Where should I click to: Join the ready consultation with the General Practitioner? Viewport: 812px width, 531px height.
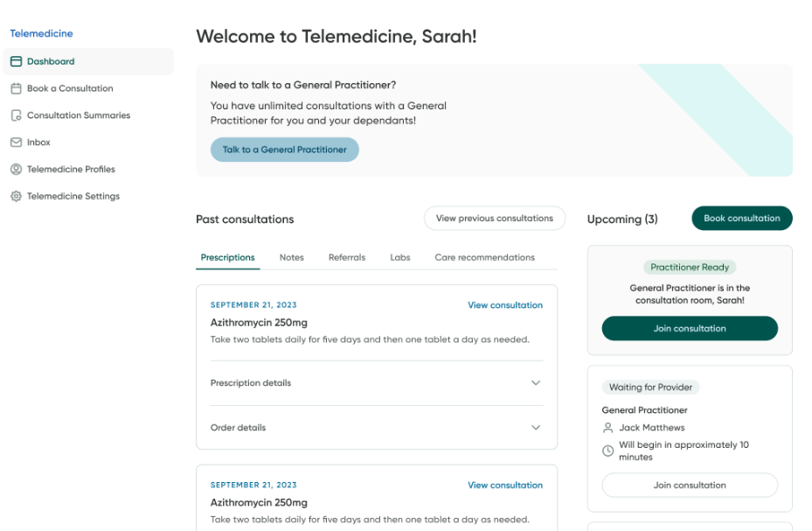pyautogui.click(x=689, y=328)
